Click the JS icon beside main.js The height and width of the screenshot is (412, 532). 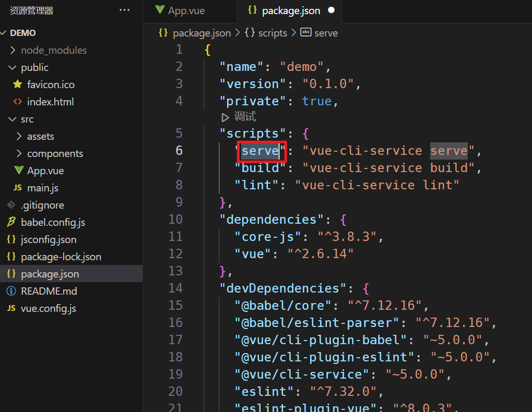coord(18,188)
